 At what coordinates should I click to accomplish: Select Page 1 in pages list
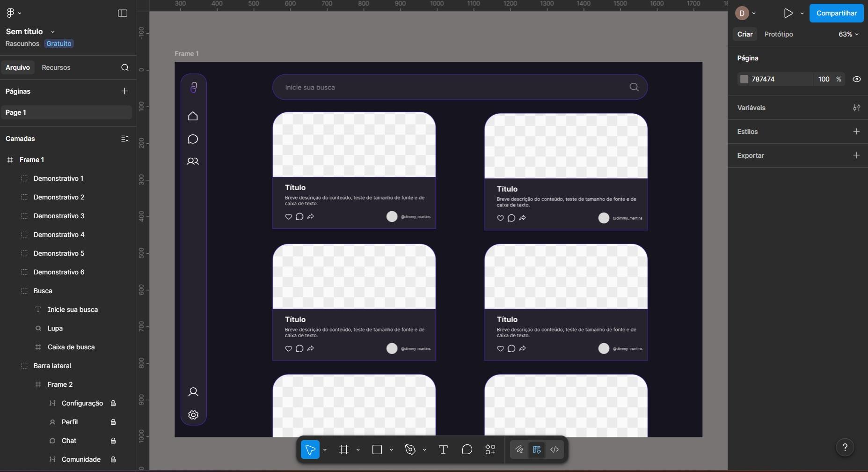click(x=66, y=112)
